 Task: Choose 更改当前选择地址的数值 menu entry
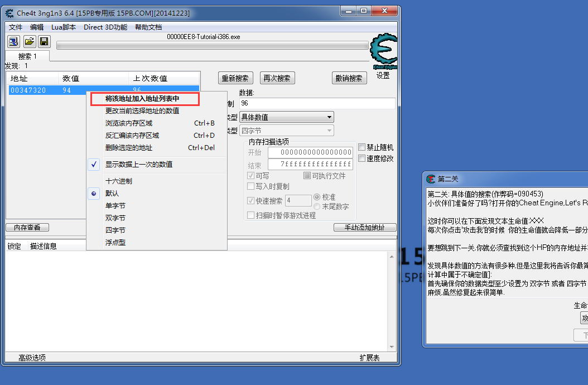point(156,110)
